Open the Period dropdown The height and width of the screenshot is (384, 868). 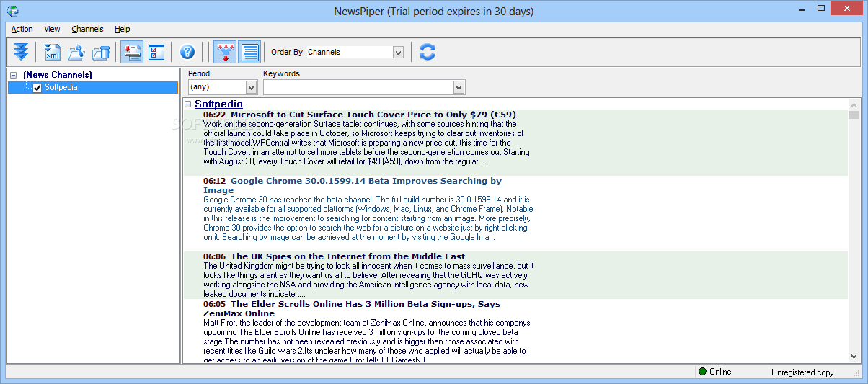click(x=252, y=87)
